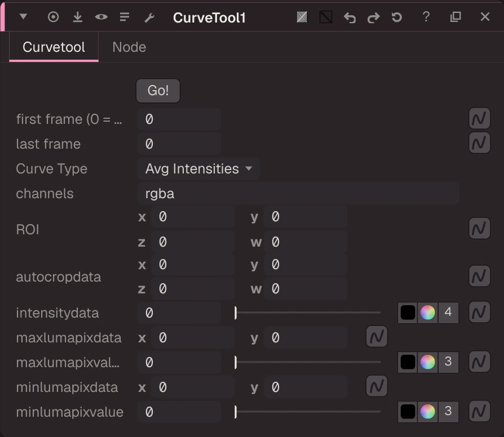Toggle the eye icon in header

(x=101, y=17)
